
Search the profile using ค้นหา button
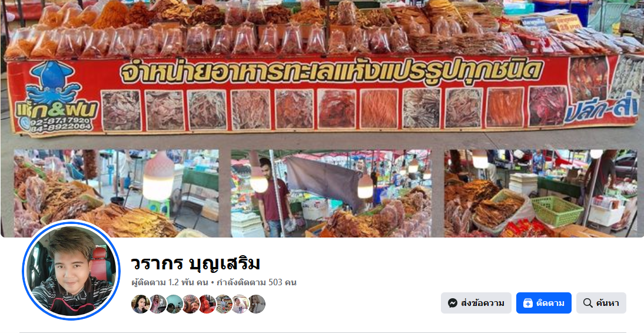[601, 303]
